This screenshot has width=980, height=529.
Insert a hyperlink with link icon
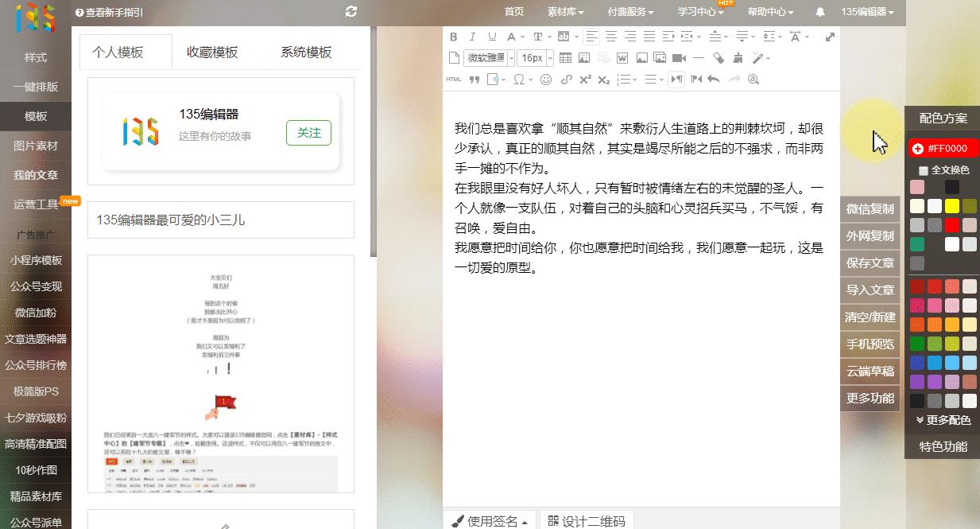coord(566,79)
